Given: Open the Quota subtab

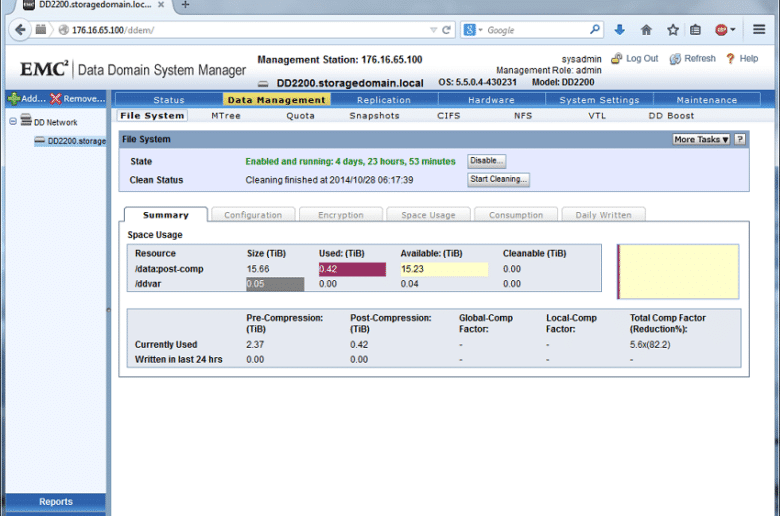Looking at the screenshot, I should click(300, 115).
